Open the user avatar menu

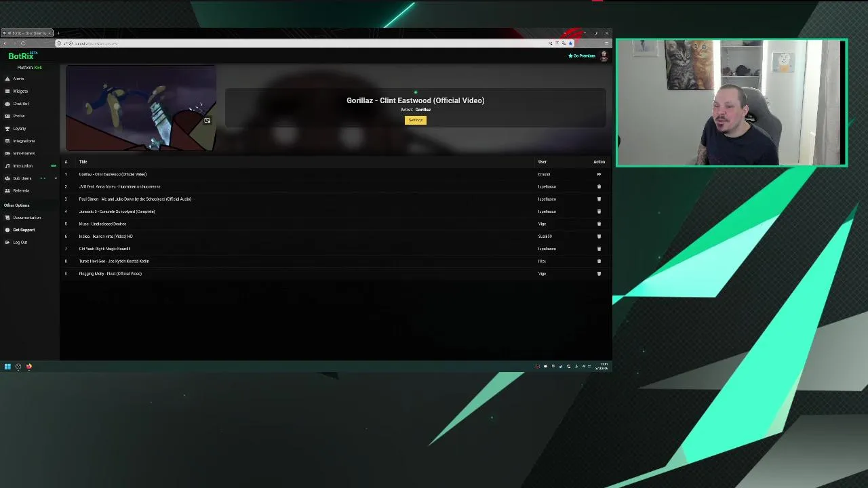[604, 56]
